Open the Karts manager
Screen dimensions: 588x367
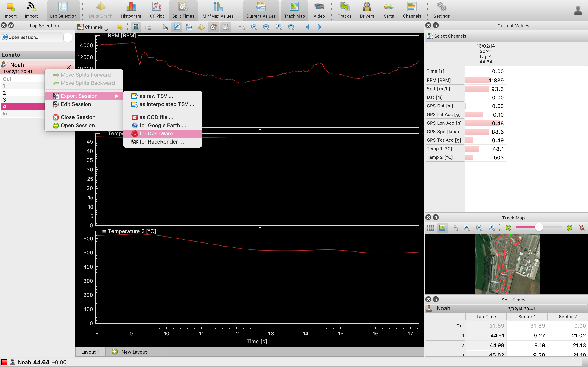click(x=388, y=10)
